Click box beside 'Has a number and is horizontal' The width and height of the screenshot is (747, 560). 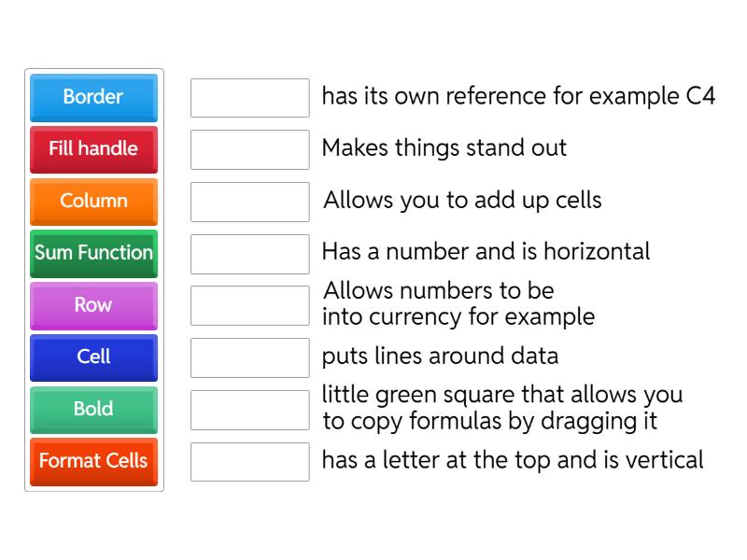[249, 253]
